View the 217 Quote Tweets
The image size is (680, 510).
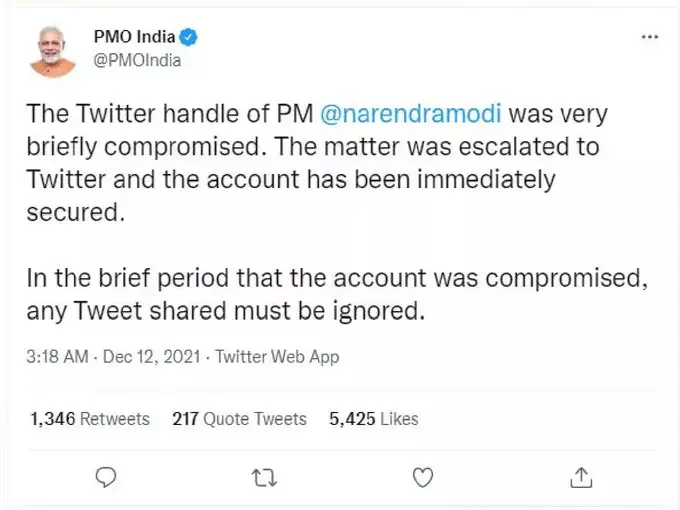(x=239, y=419)
